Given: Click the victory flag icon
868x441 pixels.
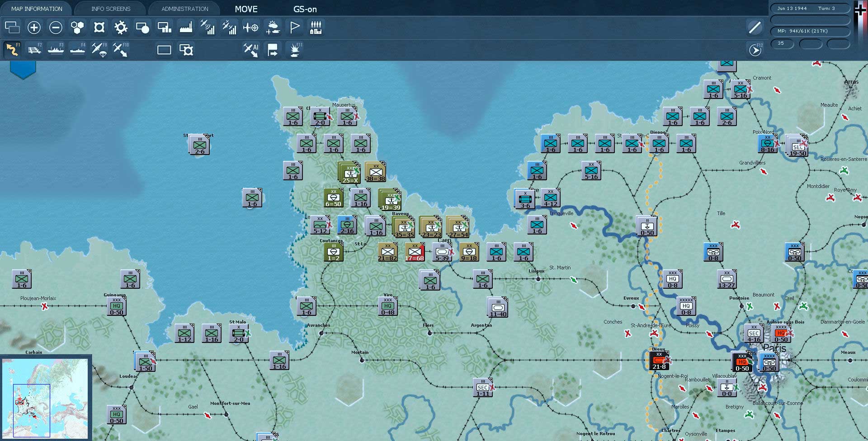Looking at the screenshot, I should tap(294, 28).
